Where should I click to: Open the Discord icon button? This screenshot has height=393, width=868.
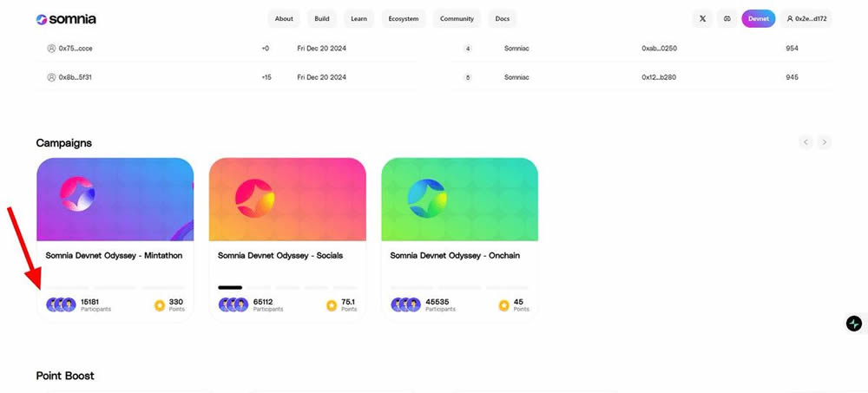[727, 19]
